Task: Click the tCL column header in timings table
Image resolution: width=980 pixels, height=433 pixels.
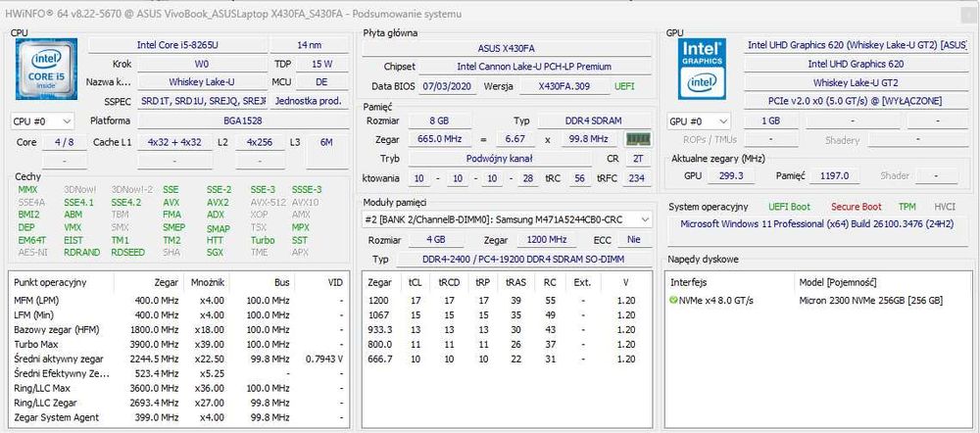Action: click(415, 282)
